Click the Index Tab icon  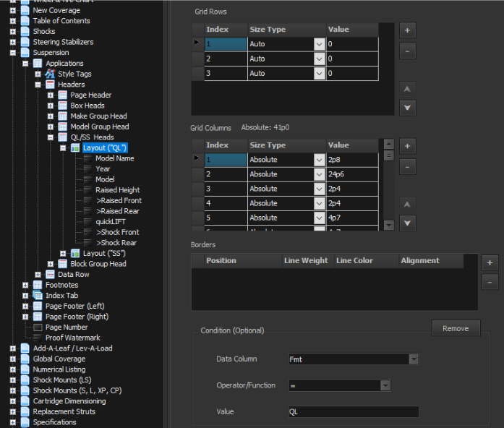pyautogui.click(x=38, y=296)
